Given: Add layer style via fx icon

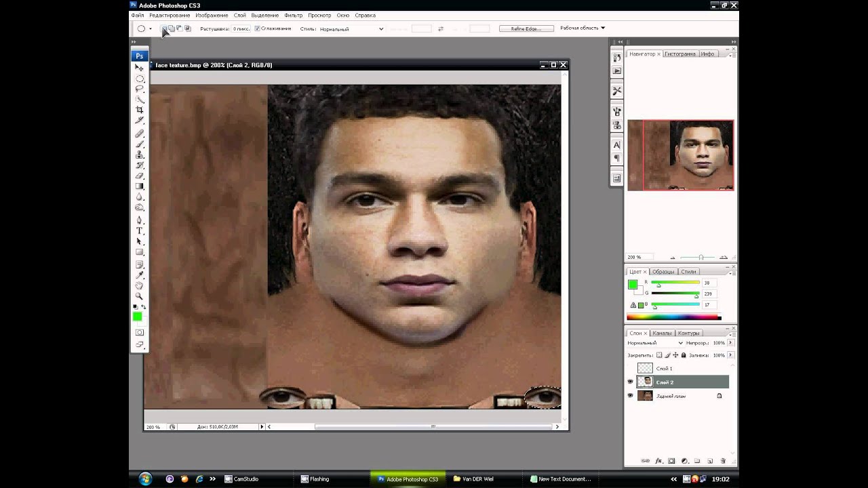Looking at the screenshot, I should click(x=658, y=461).
